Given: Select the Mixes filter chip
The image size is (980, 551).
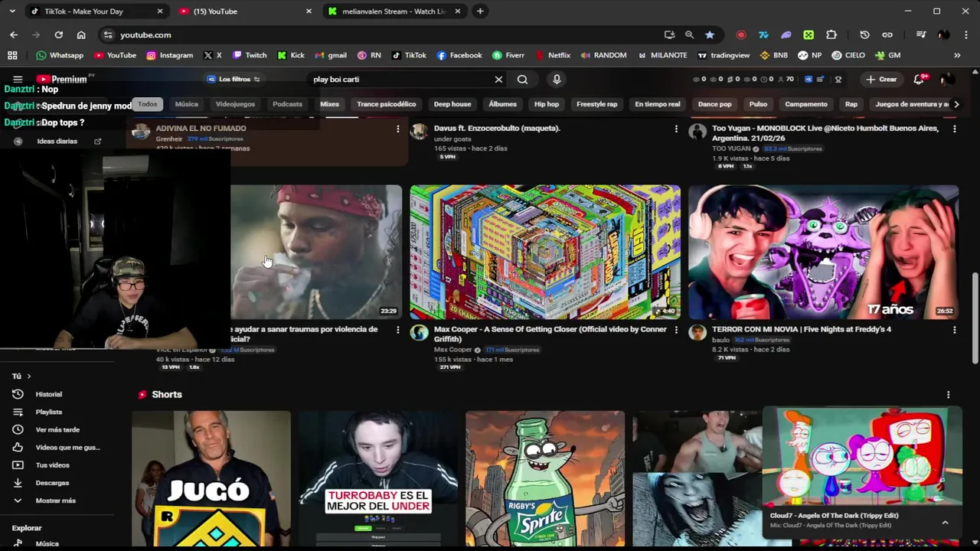Looking at the screenshot, I should pyautogui.click(x=329, y=104).
